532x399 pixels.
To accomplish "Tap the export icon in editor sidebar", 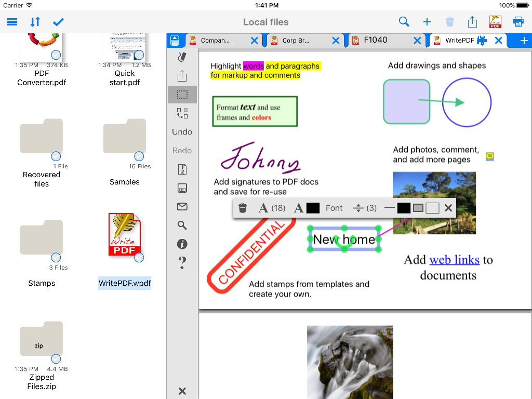I will 182,76.
